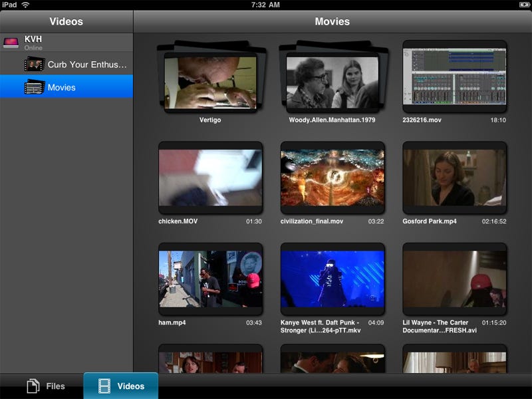This screenshot has height=399, width=532.
Task: Click the Curb Your Enthusiasm folder icon
Action: (35, 64)
